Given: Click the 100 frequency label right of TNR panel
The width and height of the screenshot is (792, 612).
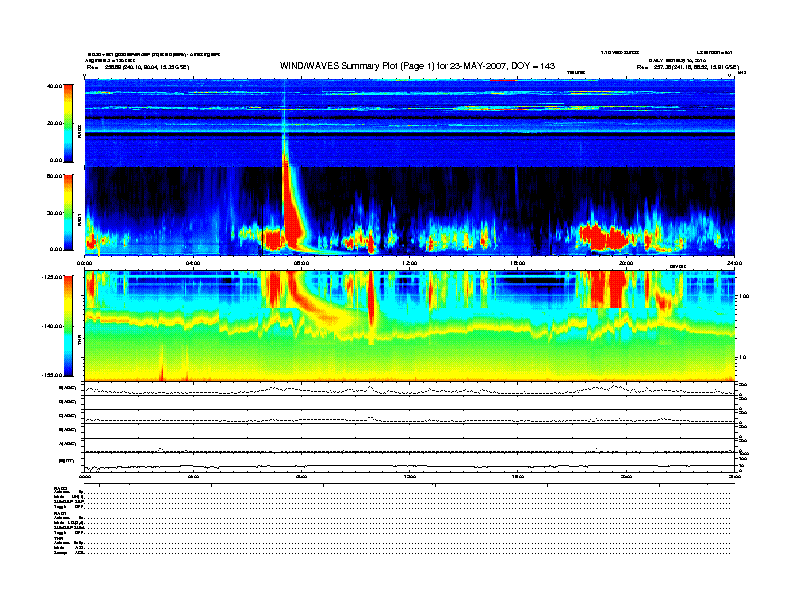Looking at the screenshot, I should click(x=745, y=296).
